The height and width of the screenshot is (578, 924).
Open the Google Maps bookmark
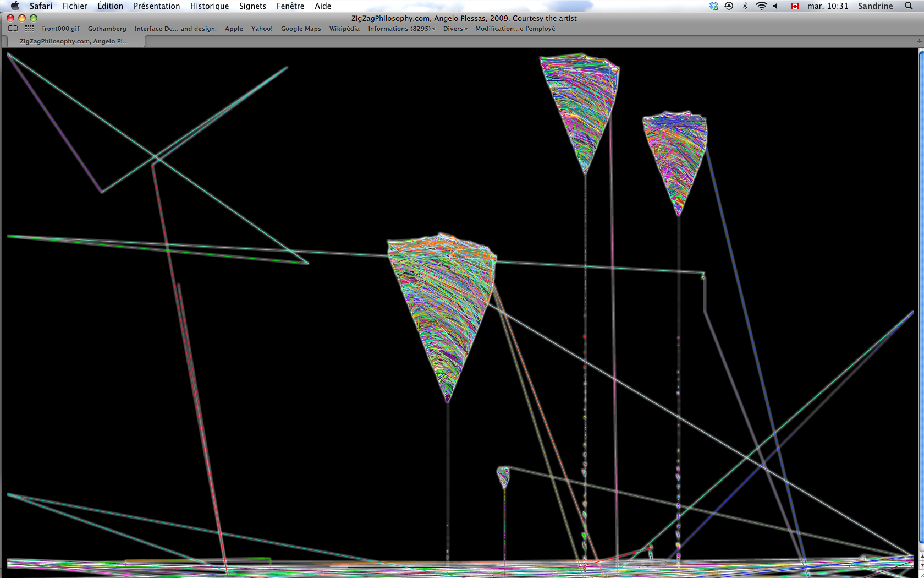tap(301, 29)
